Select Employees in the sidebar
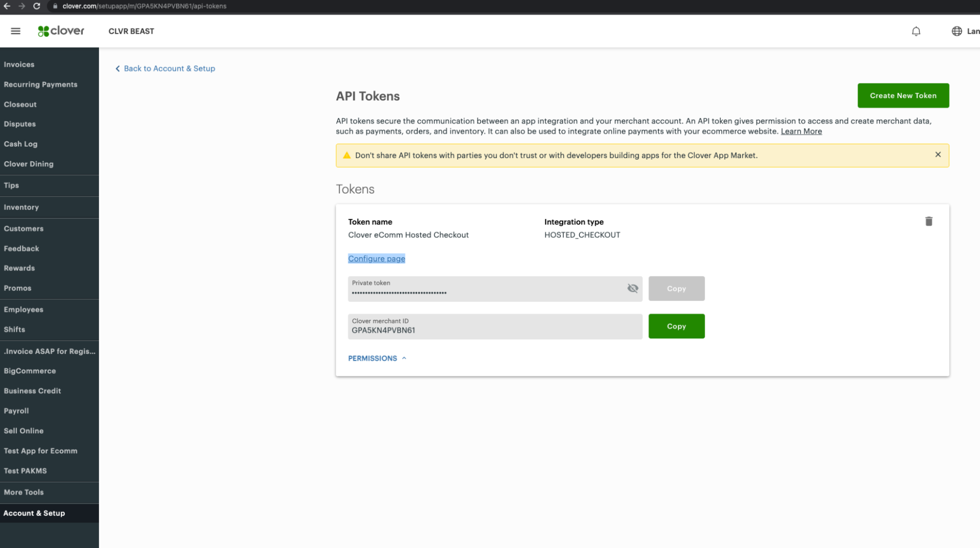This screenshot has width=980, height=548. pyautogui.click(x=24, y=310)
